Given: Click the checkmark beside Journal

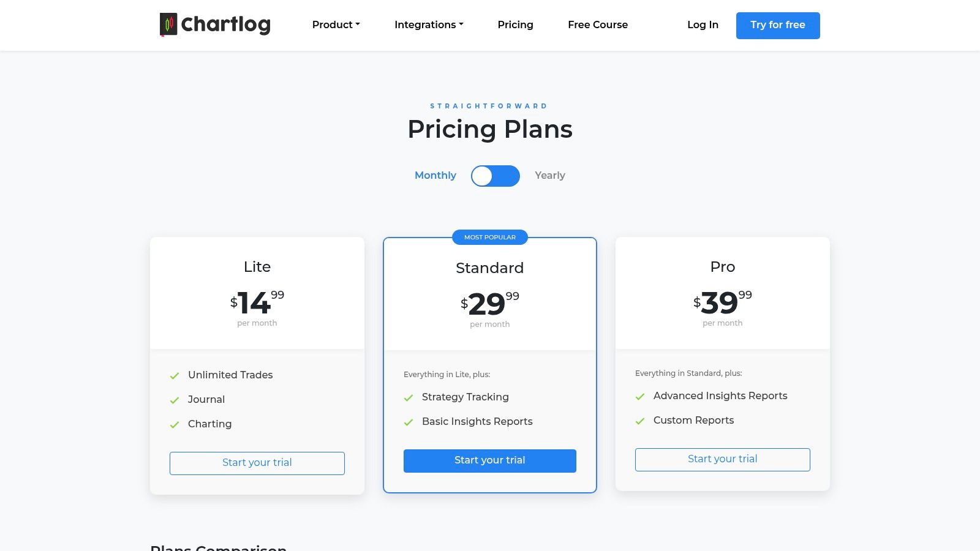Looking at the screenshot, I should coord(175,400).
